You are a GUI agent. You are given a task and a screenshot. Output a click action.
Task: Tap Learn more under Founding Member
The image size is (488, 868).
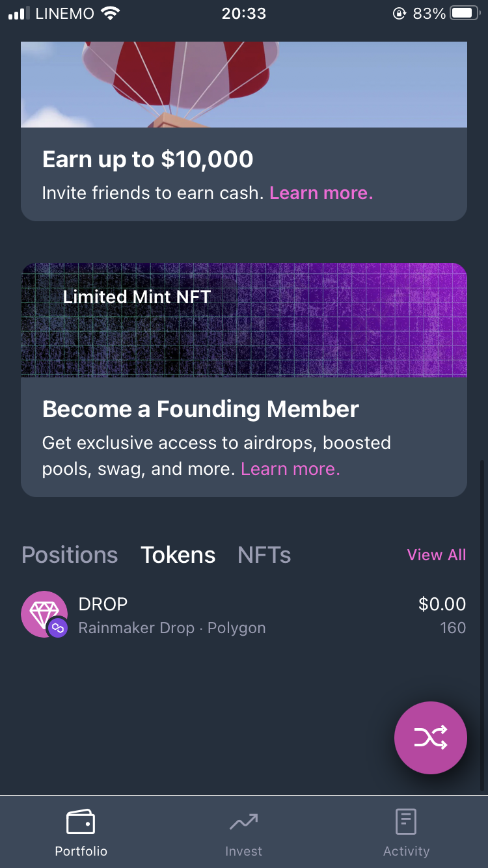290,469
